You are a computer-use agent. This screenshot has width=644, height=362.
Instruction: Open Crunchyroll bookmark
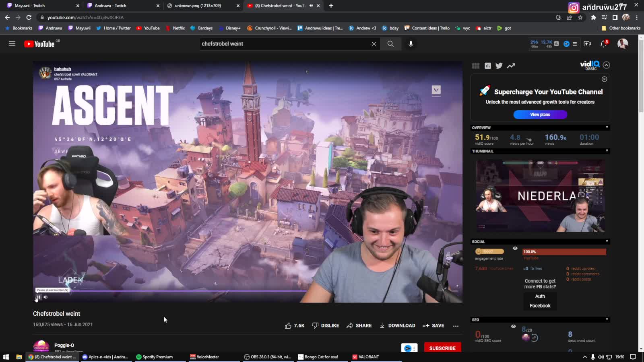(x=269, y=28)
